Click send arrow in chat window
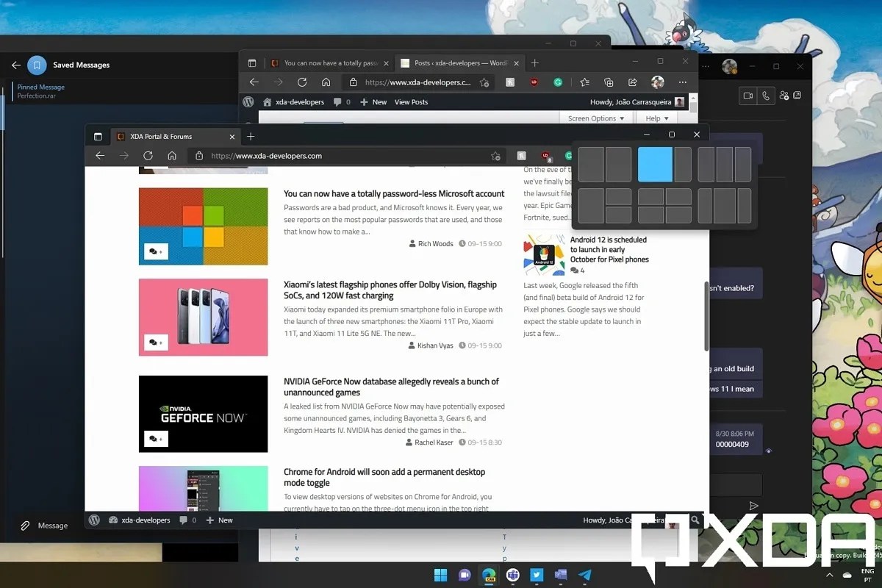 (x=753, y=506)
